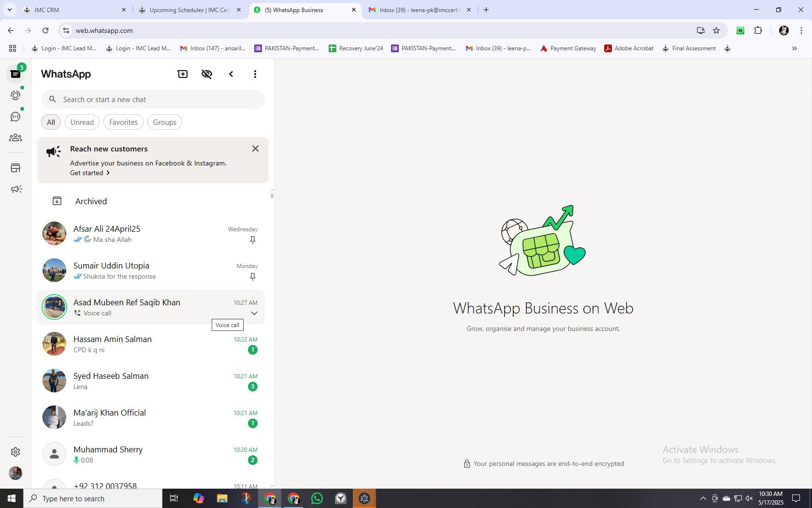Image resolution: width=812 pixels, height=508 pixels.
Task: Open the Windows Start menu
Action: coord(12,498)
